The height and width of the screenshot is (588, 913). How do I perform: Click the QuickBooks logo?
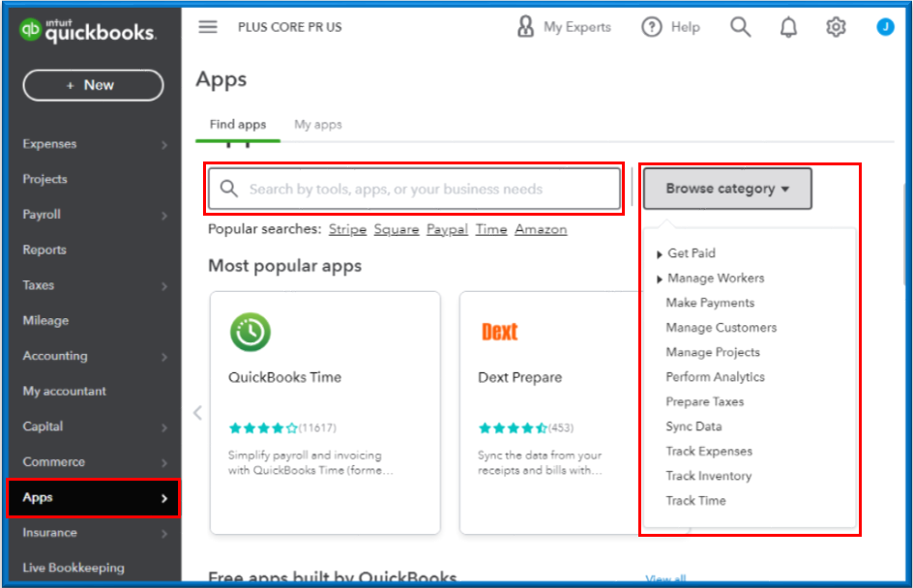tap(87, 30)
